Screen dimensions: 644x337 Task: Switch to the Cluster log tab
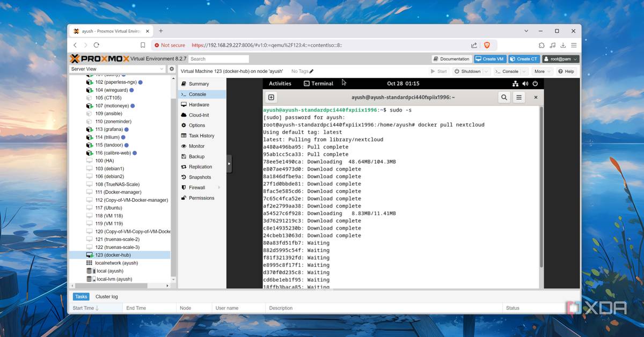106,297
